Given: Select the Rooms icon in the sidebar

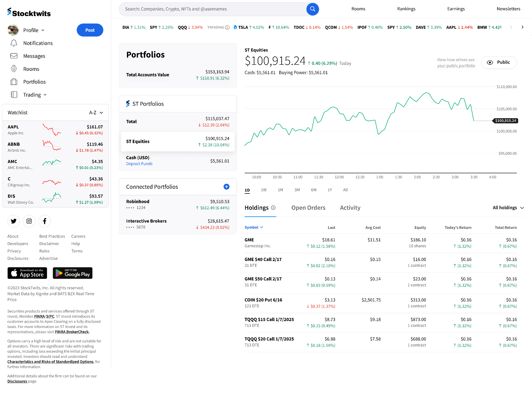Looking at the screenshot, I should click(x=14, y=69).
